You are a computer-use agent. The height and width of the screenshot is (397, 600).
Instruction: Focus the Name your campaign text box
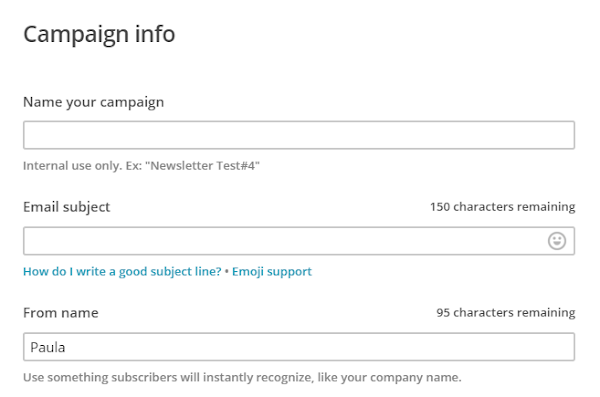click(299, 135)
